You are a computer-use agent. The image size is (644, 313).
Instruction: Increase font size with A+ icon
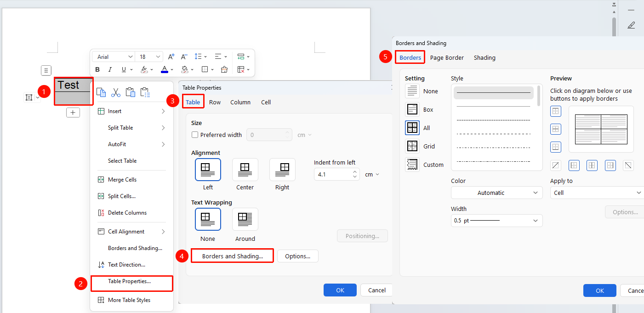pos(171,57)
